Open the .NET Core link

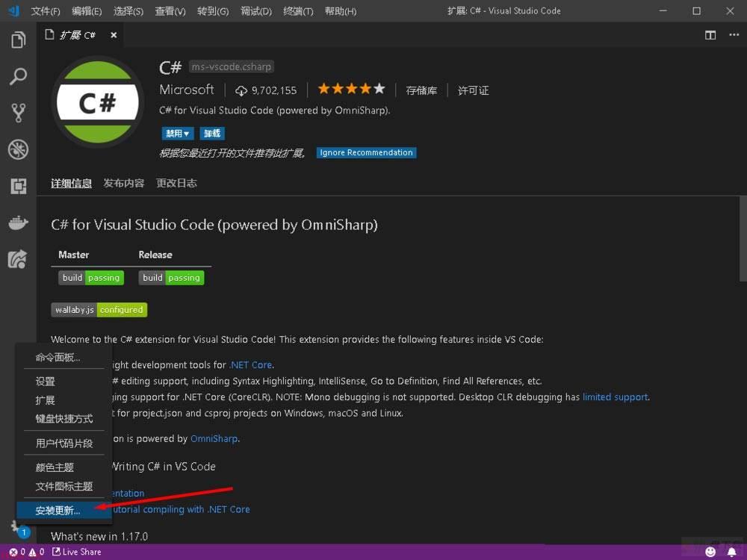coord(251,365)
